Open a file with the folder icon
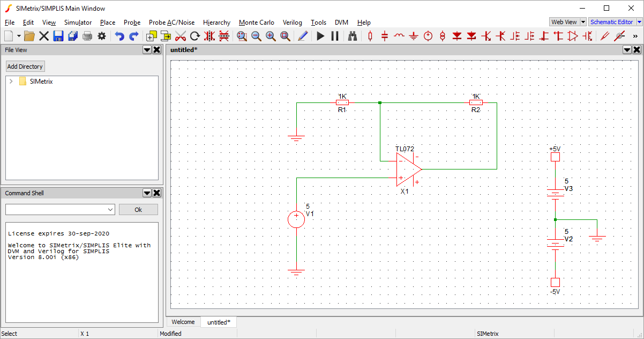Screen dimensions: 644x339 tap(29, 36)
